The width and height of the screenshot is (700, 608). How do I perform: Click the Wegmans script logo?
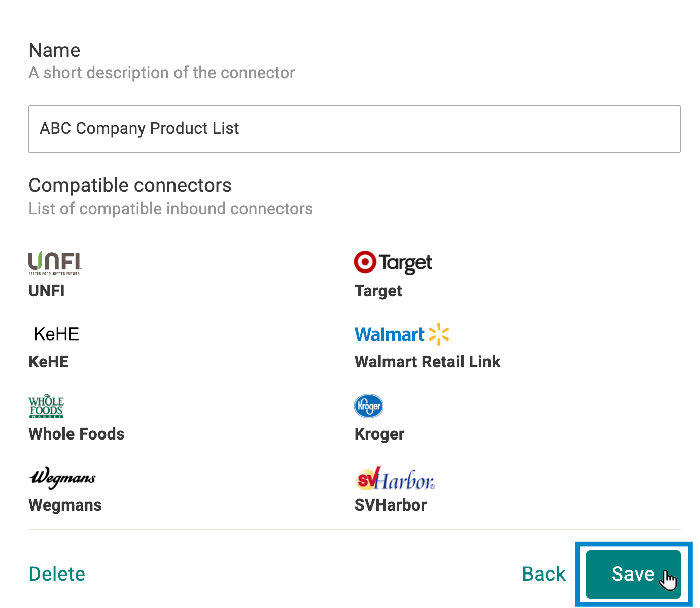click(62, 478)
